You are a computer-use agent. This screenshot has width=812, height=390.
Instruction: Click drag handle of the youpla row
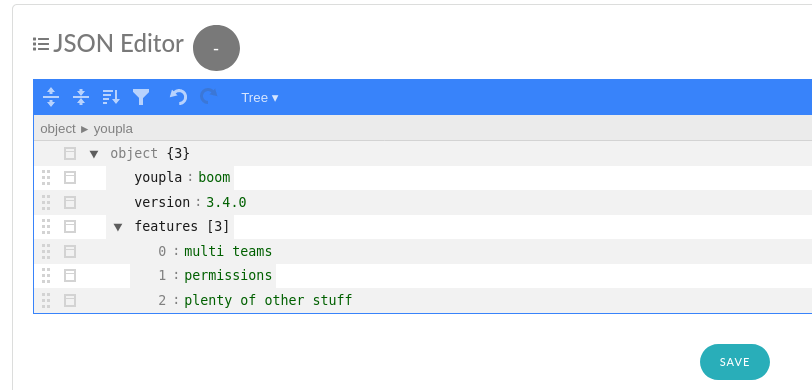click(46, 178)
